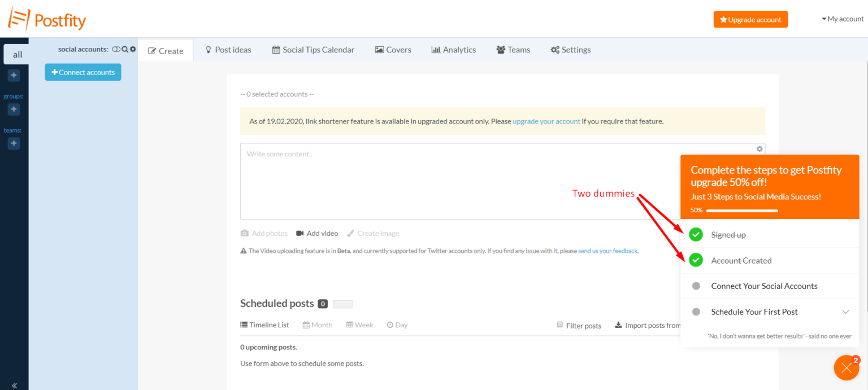The width and height of the screenshot is (868, 390).
Task: Click the Import posts download icon
Action: pos(618,325)
